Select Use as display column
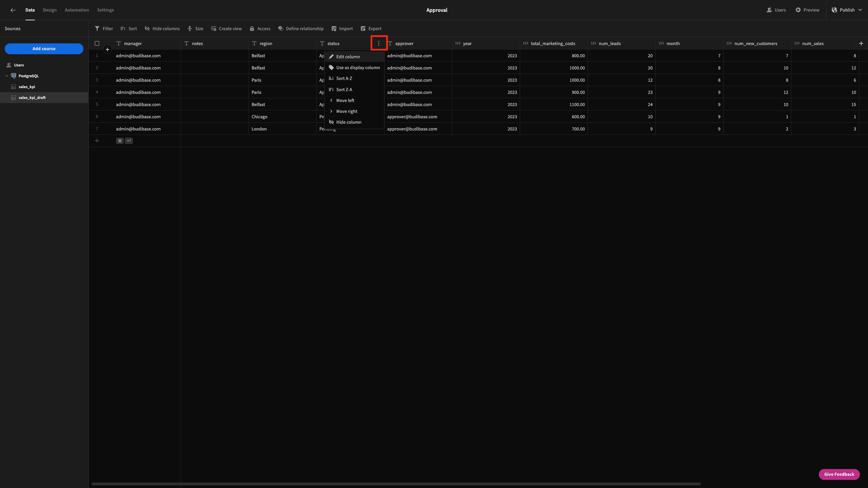Viewport: 868px width, 488px height. click(354, 67)
